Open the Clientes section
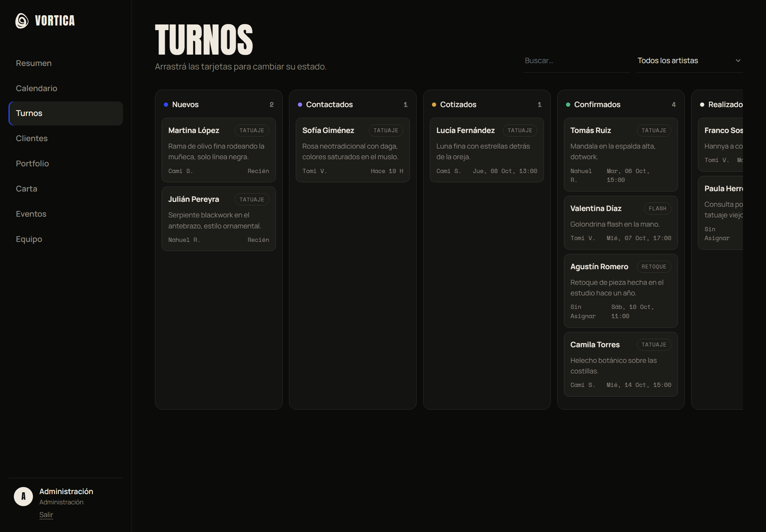The height and width of the screenshot is (532, 766). (x=66, y=138)
